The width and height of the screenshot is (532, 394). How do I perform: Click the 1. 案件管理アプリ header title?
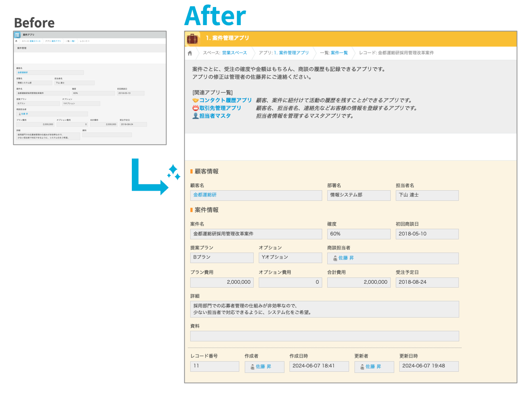click(228, 38)
